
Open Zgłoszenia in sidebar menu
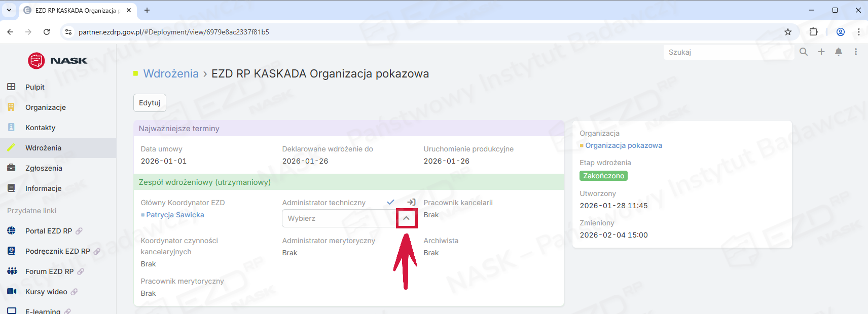tap(44, 168)
